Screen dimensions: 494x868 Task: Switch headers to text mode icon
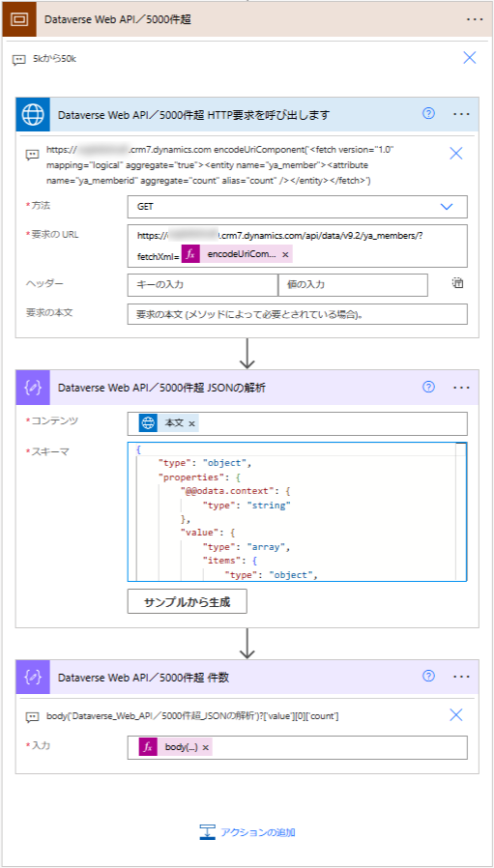tap(457, 284)
